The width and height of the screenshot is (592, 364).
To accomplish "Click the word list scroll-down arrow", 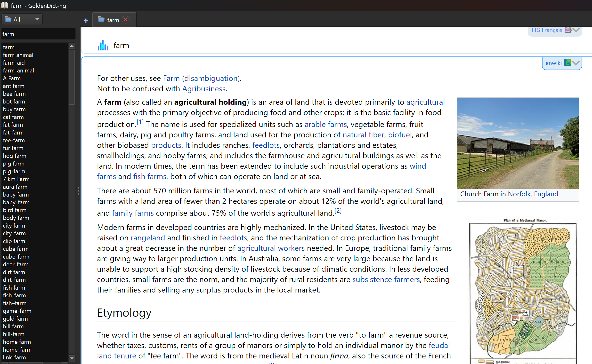I will click(x=72, y=358).
